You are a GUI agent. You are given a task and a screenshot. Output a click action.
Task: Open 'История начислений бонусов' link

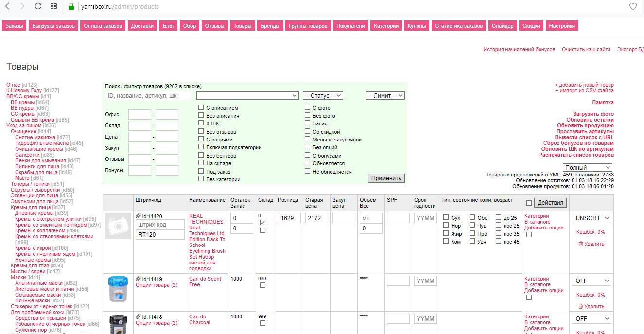[519, 49]
